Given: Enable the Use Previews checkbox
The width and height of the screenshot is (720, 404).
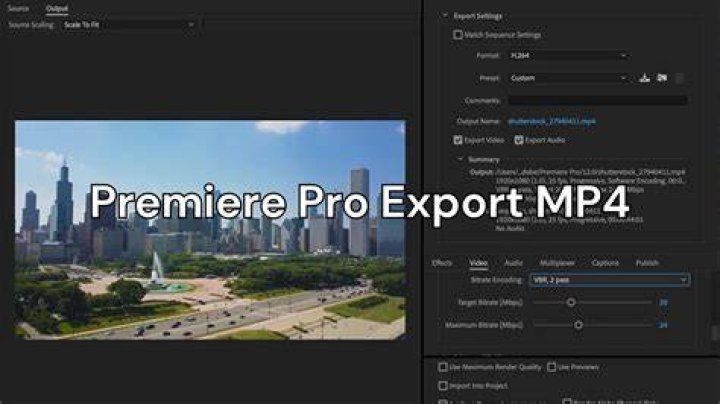Looking at the screenshot, I should (x=551, y=367).
